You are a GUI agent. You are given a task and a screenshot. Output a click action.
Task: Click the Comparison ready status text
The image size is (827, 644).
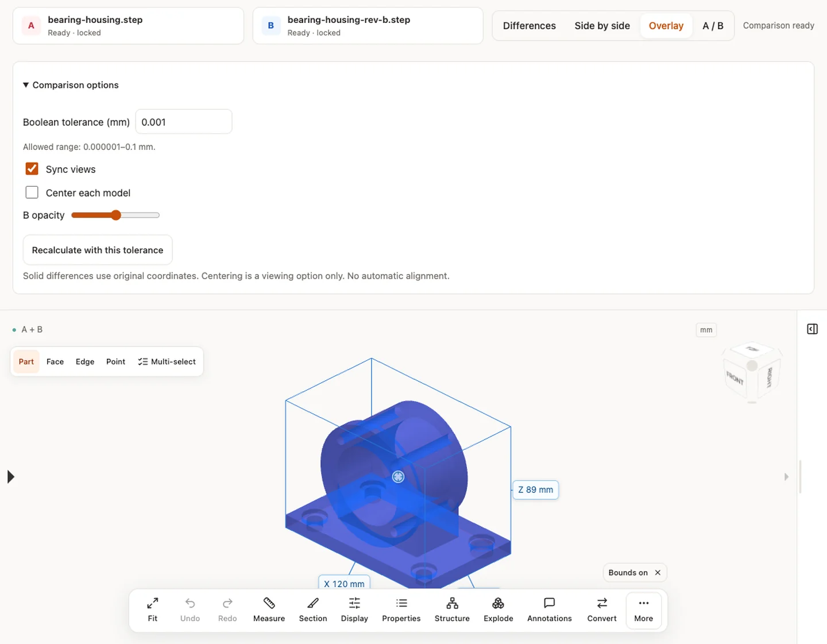click(779, 25)
